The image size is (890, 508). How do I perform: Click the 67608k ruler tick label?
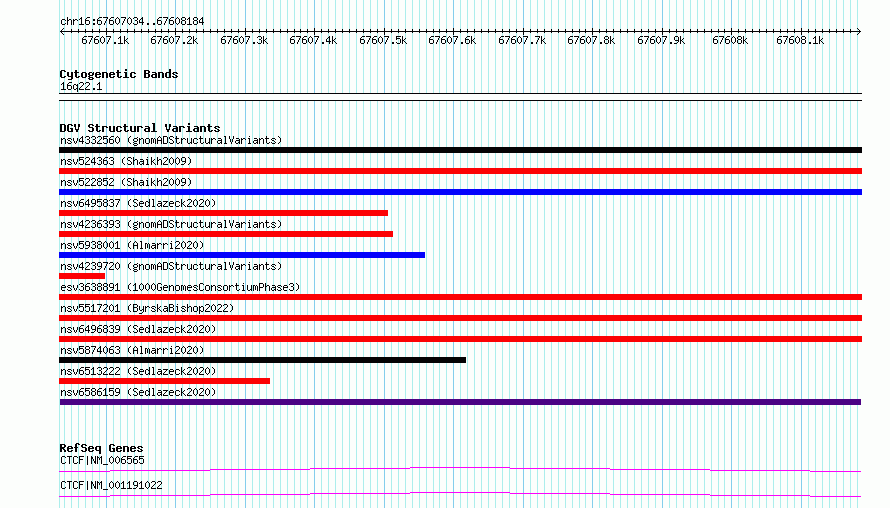(730, 40)
